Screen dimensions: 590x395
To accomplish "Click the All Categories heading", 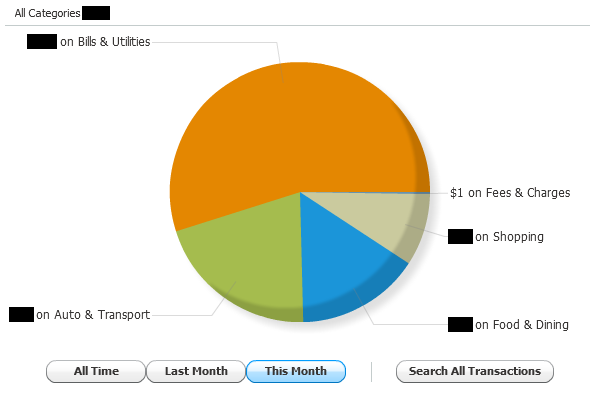I will 47,13.
